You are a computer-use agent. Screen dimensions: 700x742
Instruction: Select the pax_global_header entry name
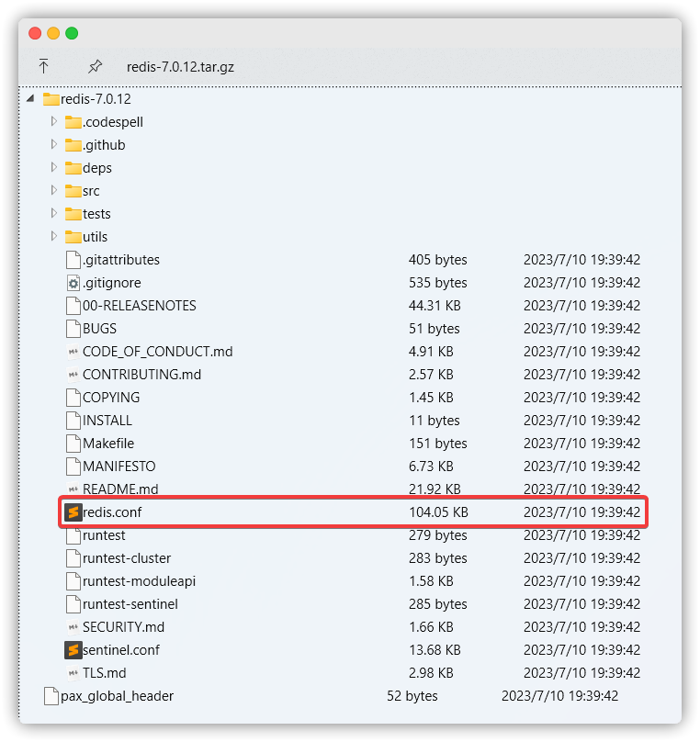click(118, 696)
